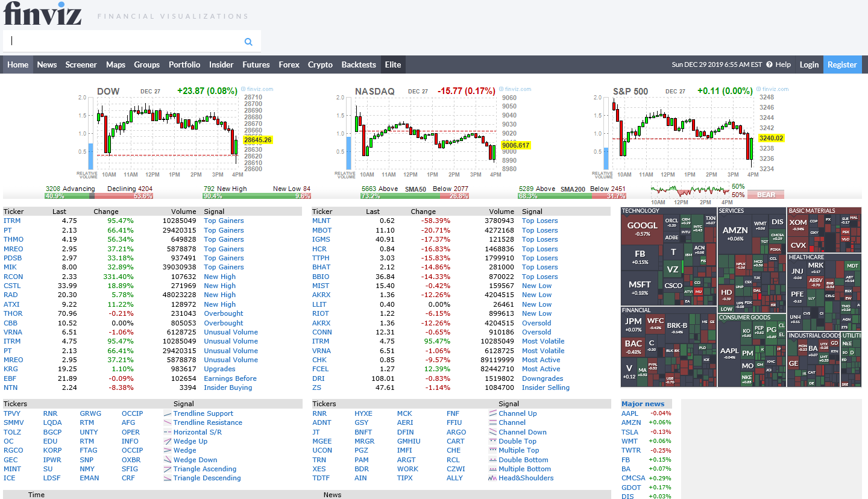Open the Wedge Down pattern icon

168,460
